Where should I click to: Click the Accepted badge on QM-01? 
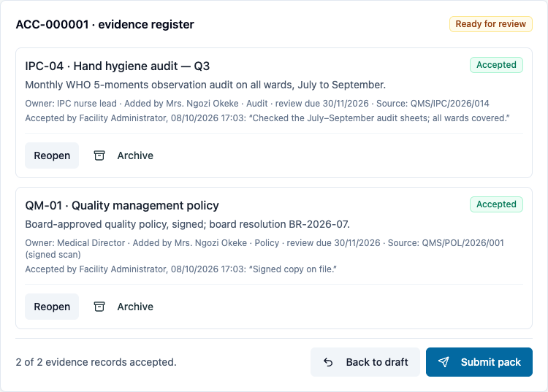pos(496,204)
